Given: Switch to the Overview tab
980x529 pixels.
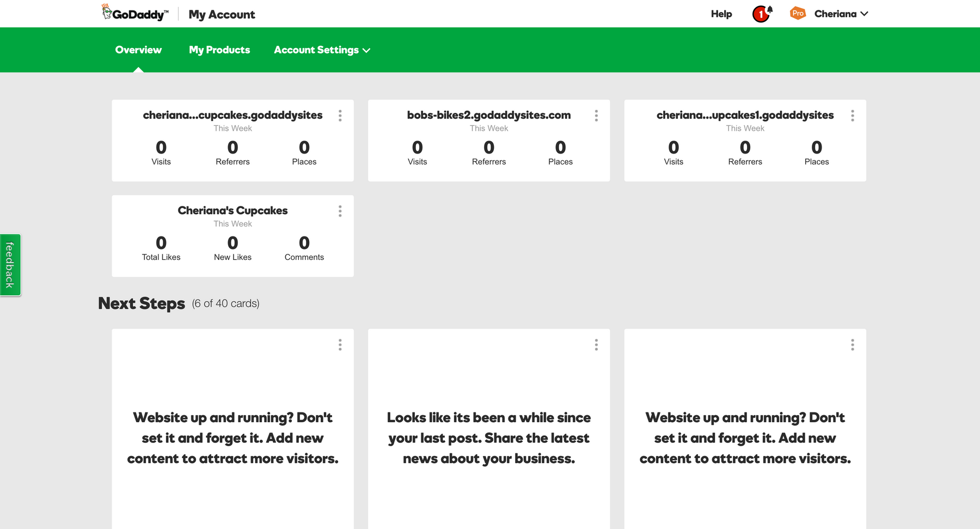Looking at the screenshot, I should (138, 50).
